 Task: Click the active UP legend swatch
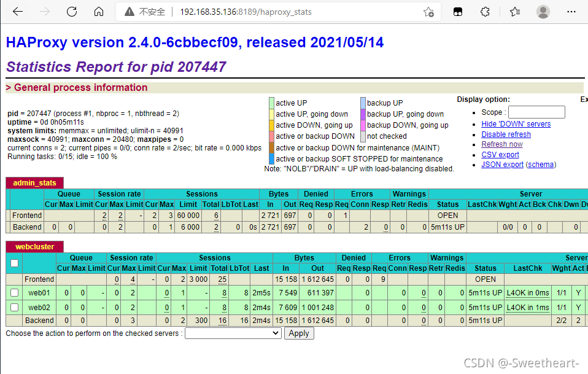(x=271, y=103)
